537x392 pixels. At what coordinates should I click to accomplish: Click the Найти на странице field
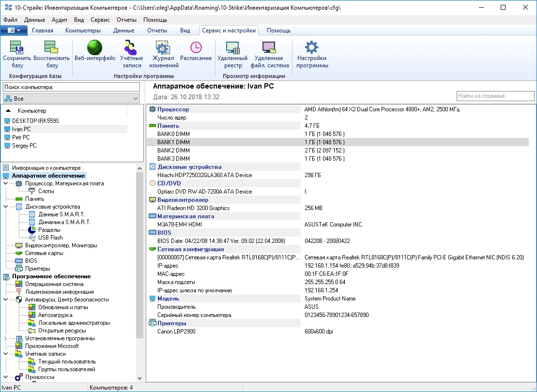click(x=495, y=96)
